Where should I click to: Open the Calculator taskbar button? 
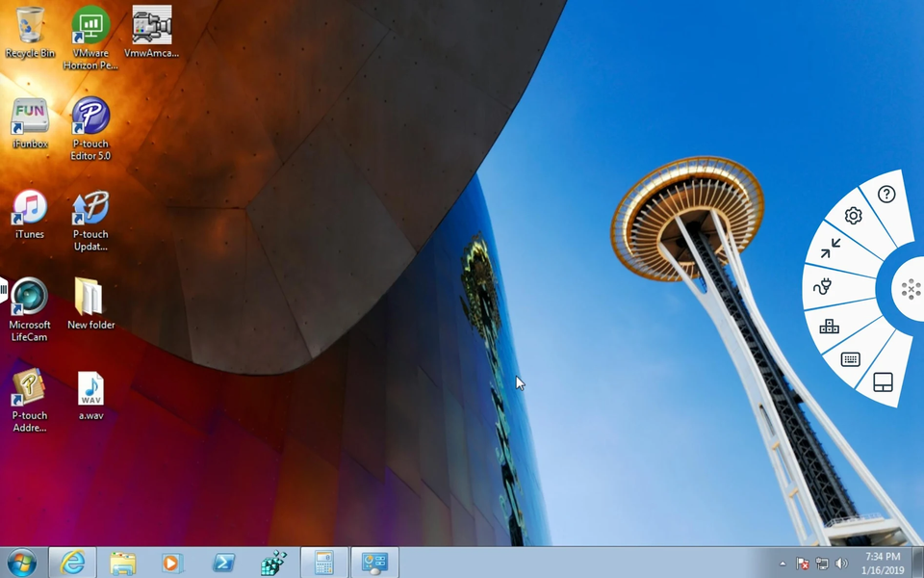tap(323, 563)
